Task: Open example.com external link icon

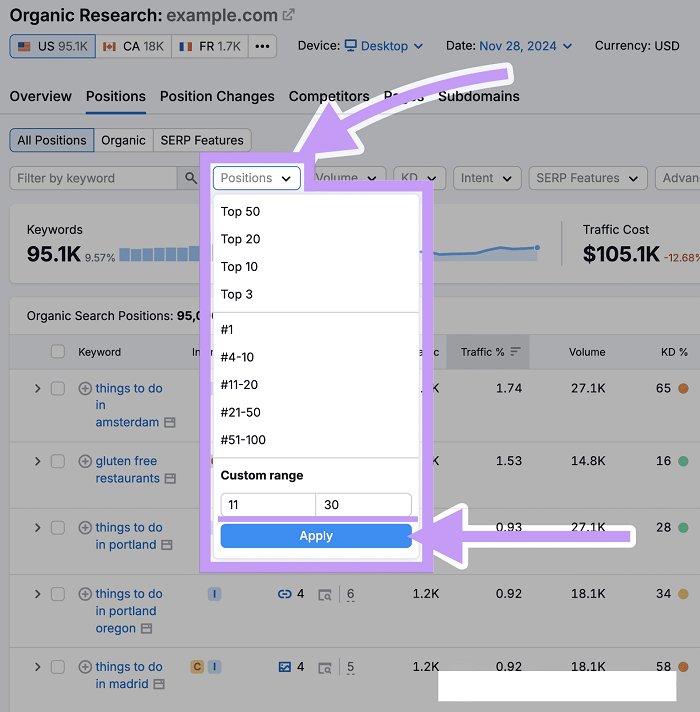Action: tap(288, 15)
